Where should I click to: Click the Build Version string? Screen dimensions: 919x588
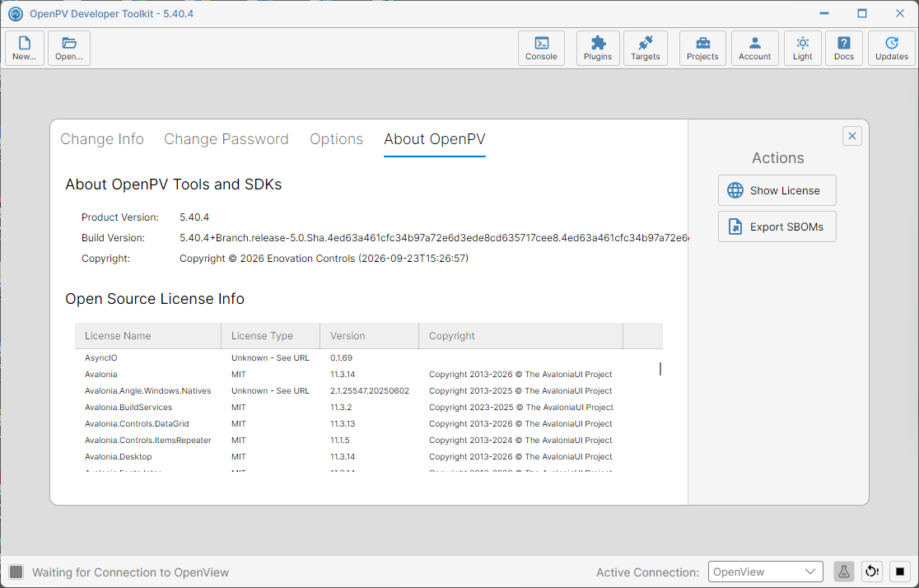click(434, 237)
